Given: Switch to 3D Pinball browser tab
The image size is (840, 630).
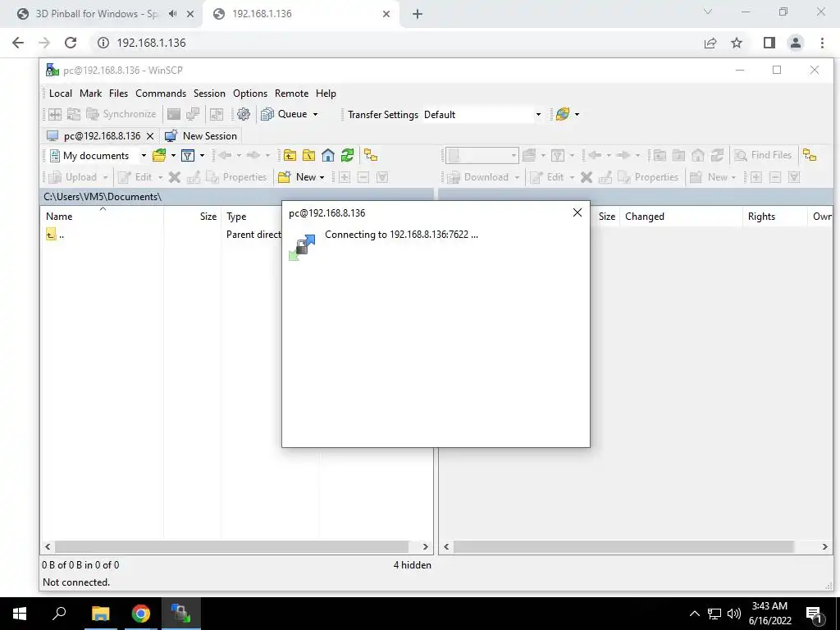Looking at the screenshot, I should pos(97,14).
